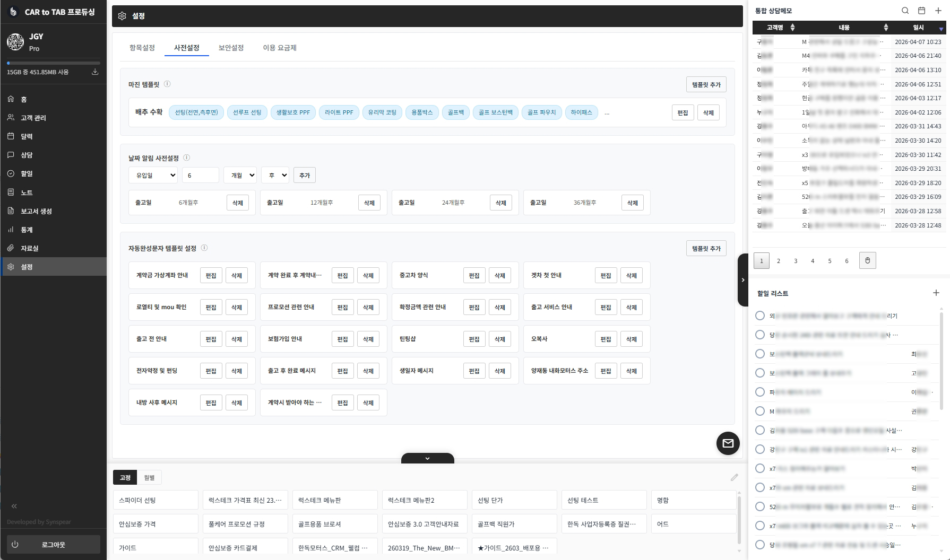Screen dimensions: 950x560
Task: Mark the second to-do item as done
Action: point(760,335)
